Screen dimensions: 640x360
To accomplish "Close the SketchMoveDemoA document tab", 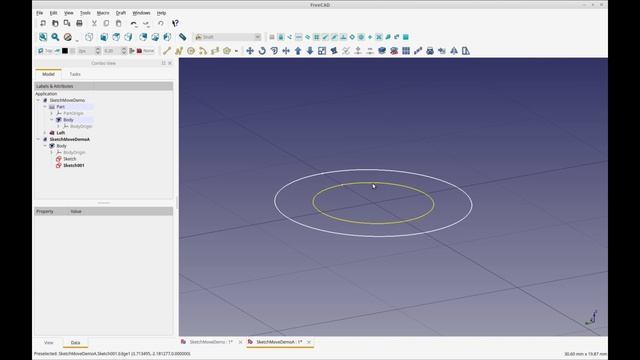I will pyautogui.click(x=309, y=342).
